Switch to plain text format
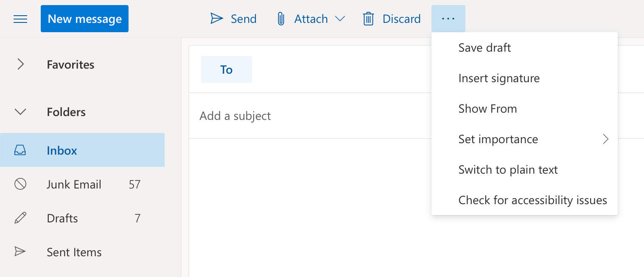Image resolution: width=644 pixels, height=277 pixels. coord(508,170)
